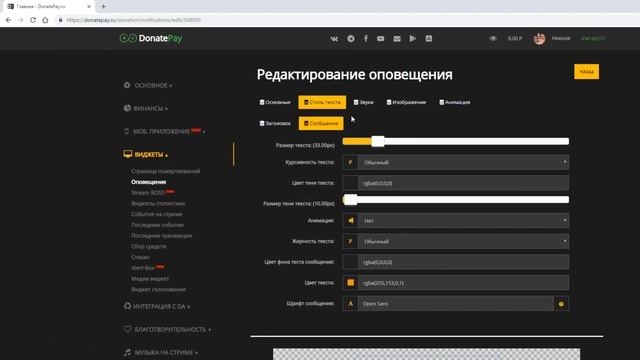Open Последние транзакции in sidebar
This screenshot has width=640, height=360.
click(x=162, y=236)
